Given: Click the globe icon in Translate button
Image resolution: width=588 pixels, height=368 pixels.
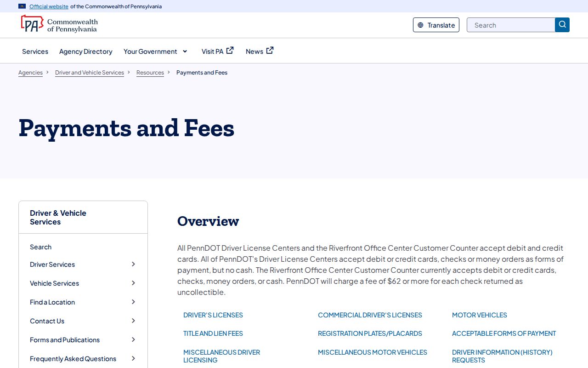Looking at the screenshot, I should click(x=420, y=25).
